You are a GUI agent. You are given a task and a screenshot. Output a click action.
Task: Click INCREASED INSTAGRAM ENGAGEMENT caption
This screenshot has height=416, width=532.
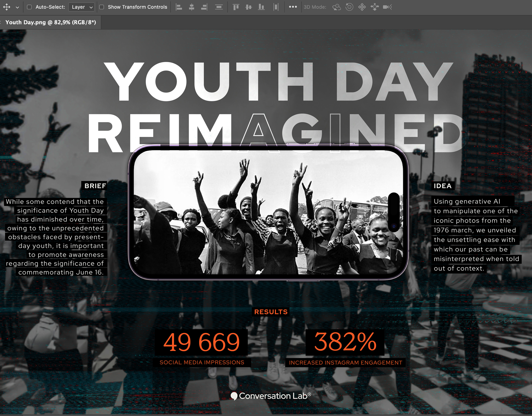[346, 363]
